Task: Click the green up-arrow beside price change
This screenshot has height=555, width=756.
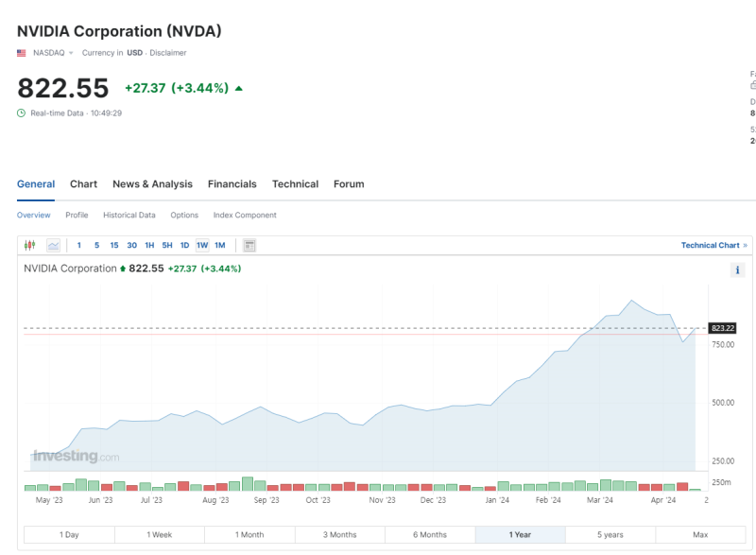Action: pos(239,88)
